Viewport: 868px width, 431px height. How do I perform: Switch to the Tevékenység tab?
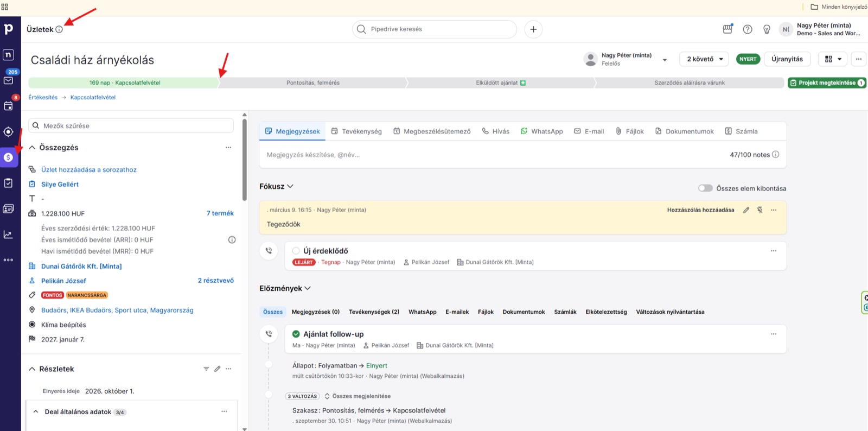[356, 131]
